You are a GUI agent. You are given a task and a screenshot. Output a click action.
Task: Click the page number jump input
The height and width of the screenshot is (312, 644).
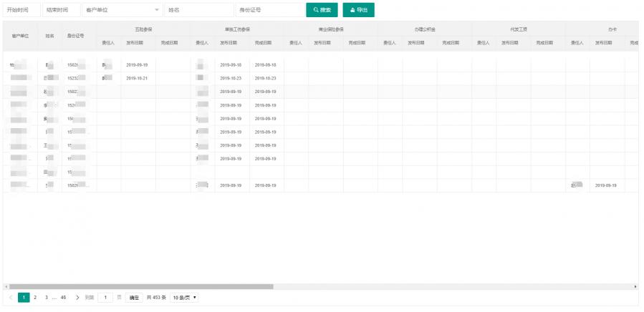click(105, 297)
